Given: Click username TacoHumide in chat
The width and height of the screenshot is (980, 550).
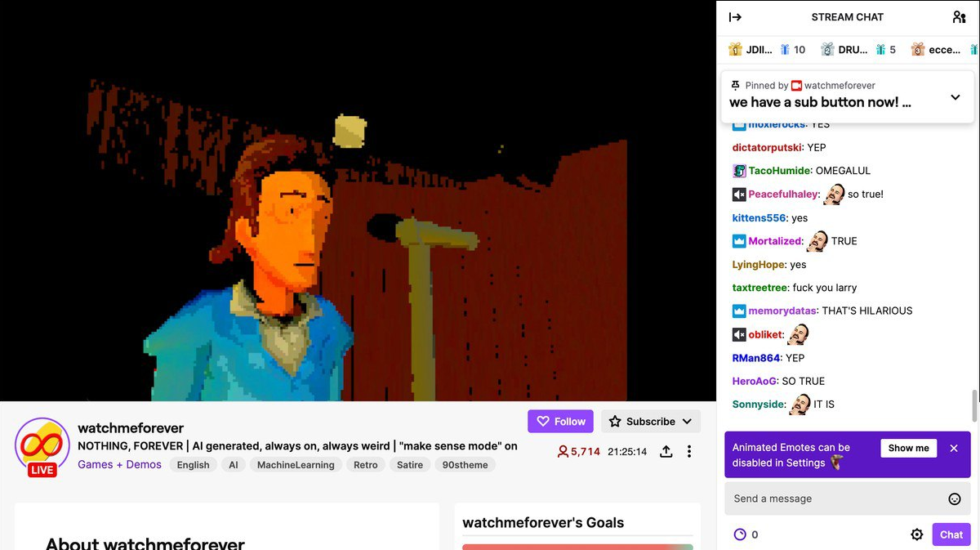Looking at the screenshot, I should 779,171.
